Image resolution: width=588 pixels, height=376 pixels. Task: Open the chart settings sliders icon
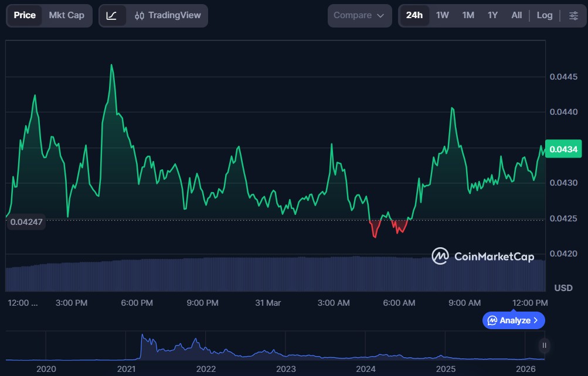click(x=573, y=16)
